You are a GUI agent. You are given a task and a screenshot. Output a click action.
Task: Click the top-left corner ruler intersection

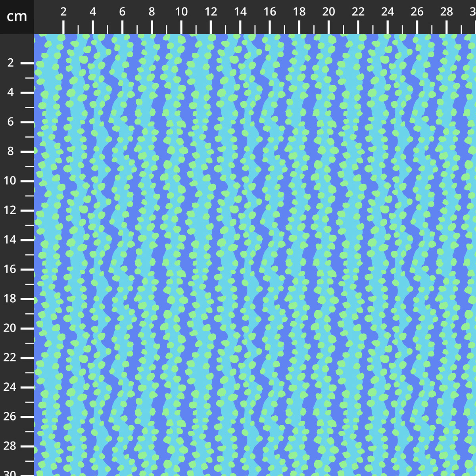pos(17,17)
